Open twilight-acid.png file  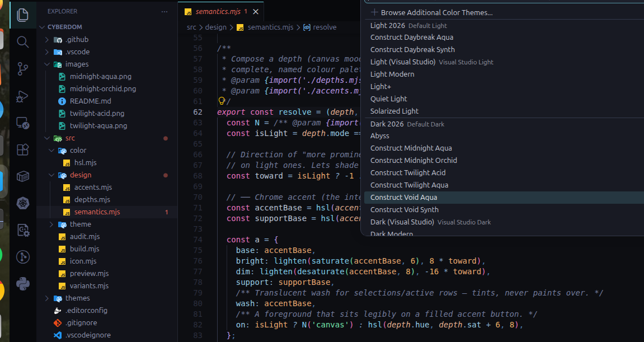pos(97,114)
